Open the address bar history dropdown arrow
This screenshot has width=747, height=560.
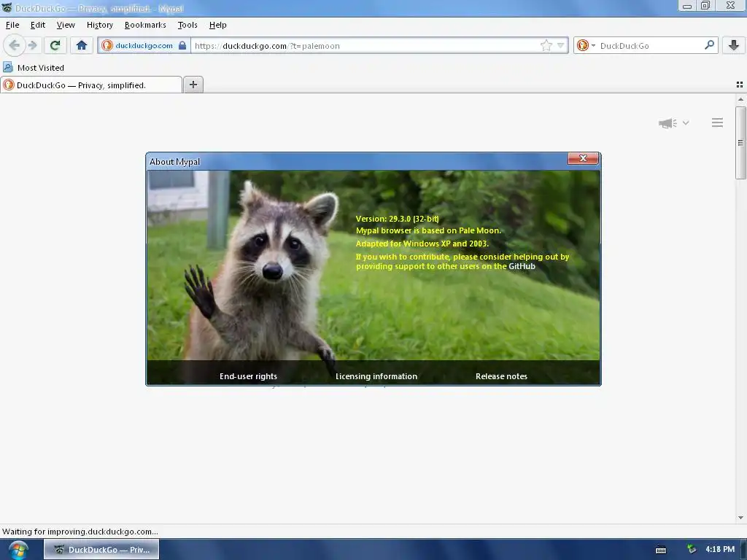pyautogui.click(x=561, y=45)
